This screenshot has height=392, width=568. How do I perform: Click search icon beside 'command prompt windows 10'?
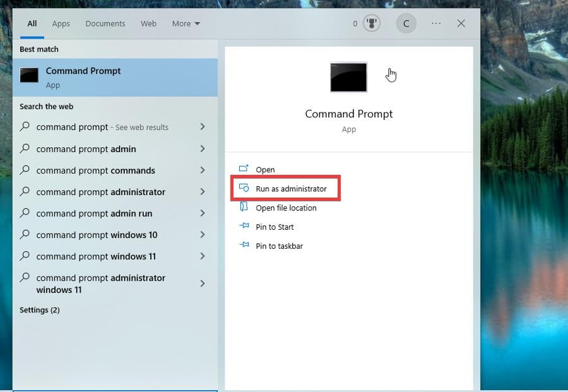coord(25,234)
